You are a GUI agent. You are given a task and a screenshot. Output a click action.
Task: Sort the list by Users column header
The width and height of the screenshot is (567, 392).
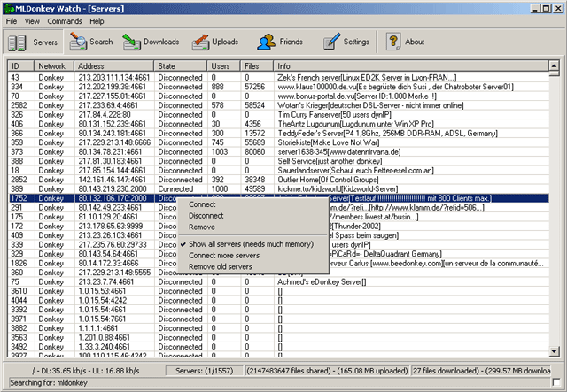[x=223, y=65]
